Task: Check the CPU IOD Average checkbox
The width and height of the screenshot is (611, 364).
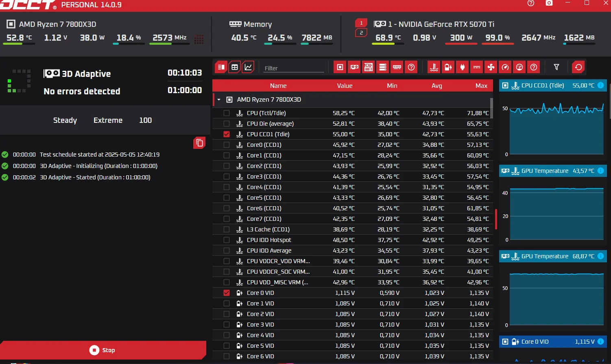Action: pyautogui.click(x=227, y=251)
